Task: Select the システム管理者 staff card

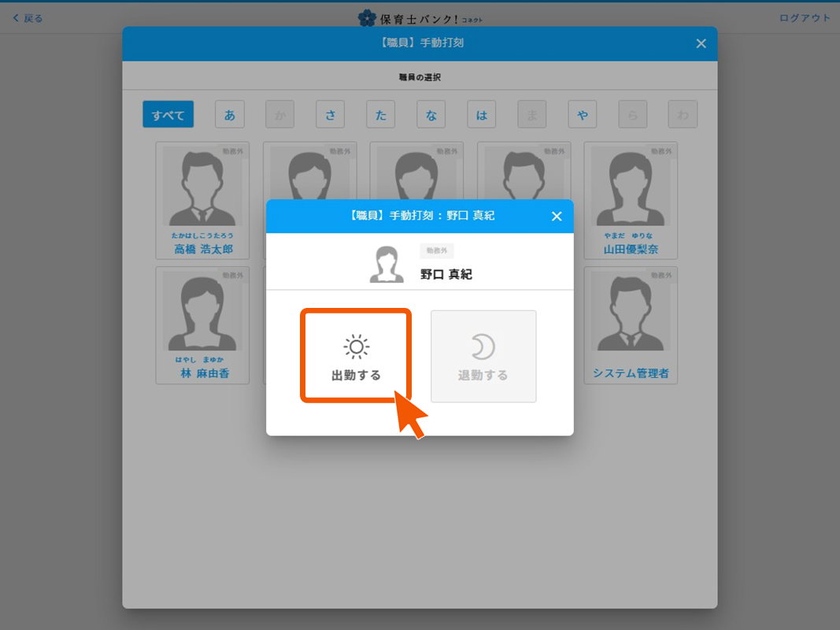Action: tap(631, 324)
